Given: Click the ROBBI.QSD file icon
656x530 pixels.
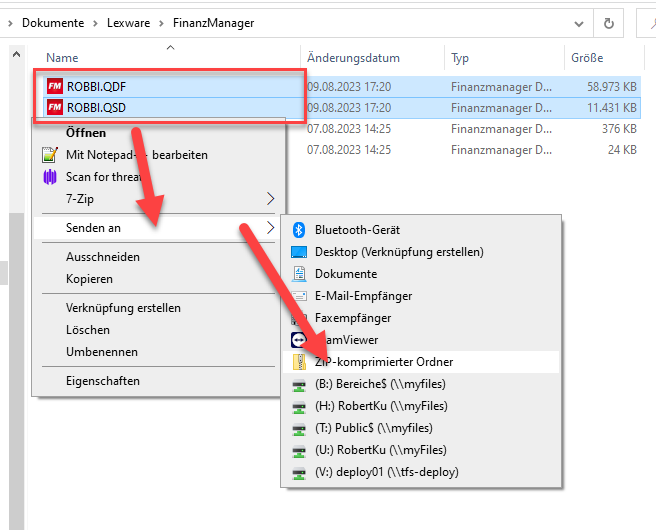Looking at the screenshot, I should [54, 107].
